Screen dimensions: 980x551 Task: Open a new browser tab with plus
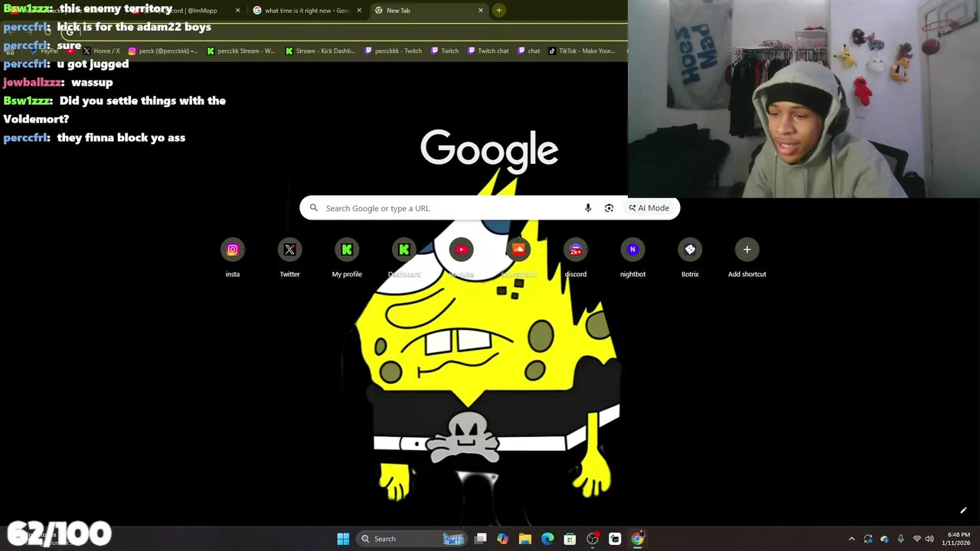click(498, 11)
